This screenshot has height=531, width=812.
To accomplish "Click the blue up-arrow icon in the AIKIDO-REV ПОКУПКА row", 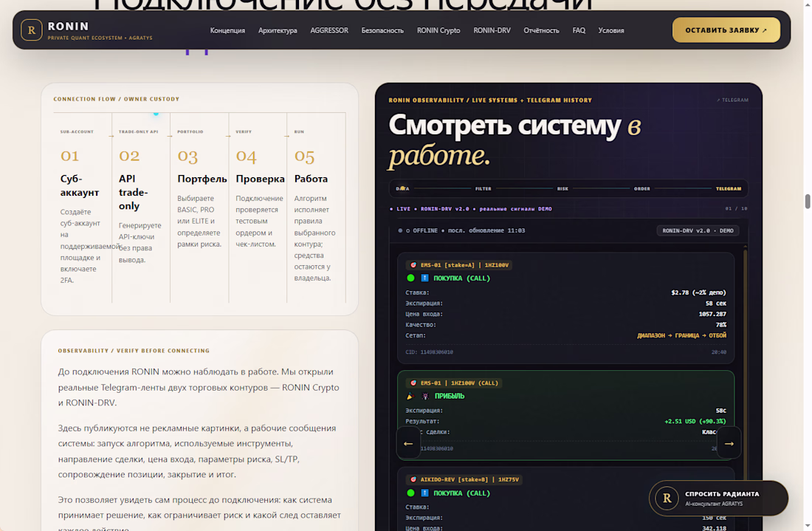I will click(424, 493).
